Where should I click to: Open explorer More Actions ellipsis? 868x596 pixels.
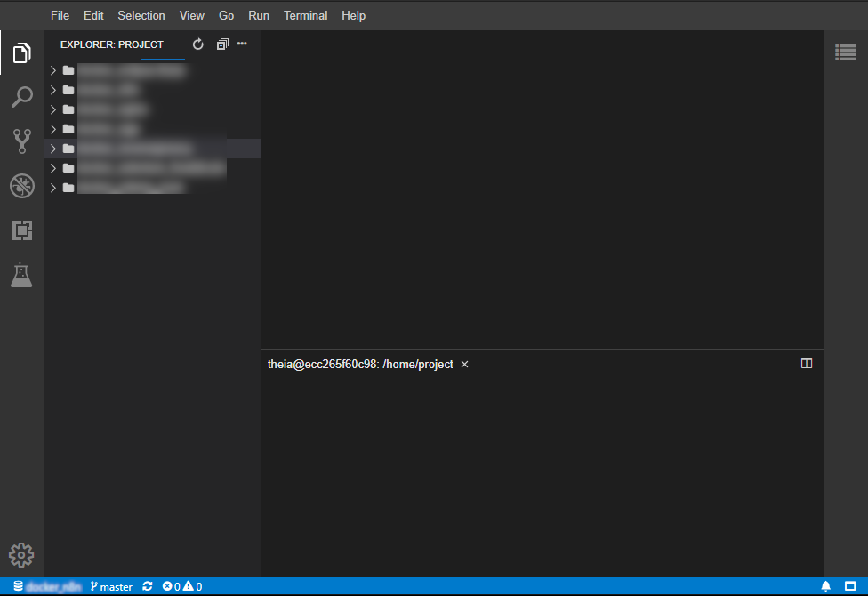click(242, 44)
